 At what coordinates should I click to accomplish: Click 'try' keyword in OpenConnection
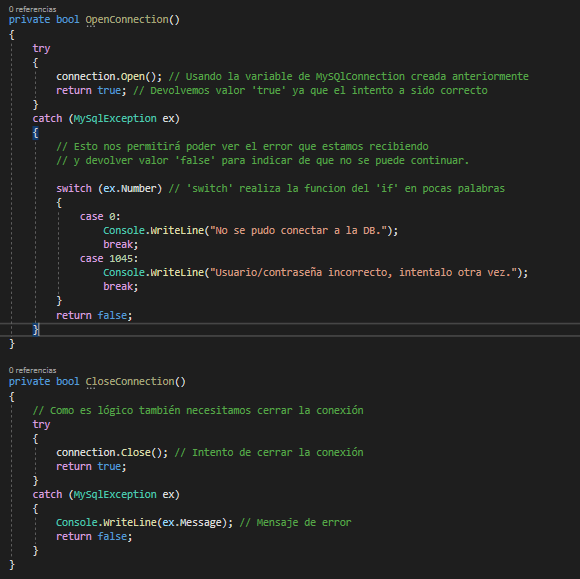[x=41, y=48]
